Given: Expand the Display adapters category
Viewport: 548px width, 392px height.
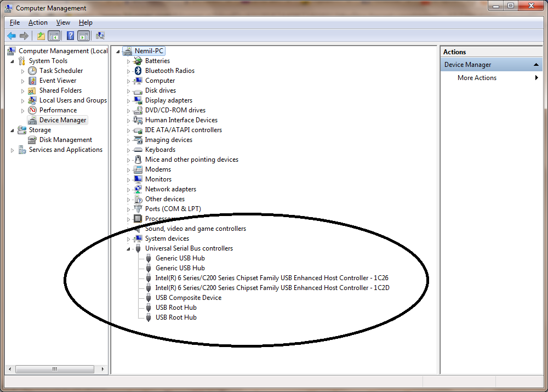Looking at the screenshot, I should pyautogui.click(x=129, y=100).
